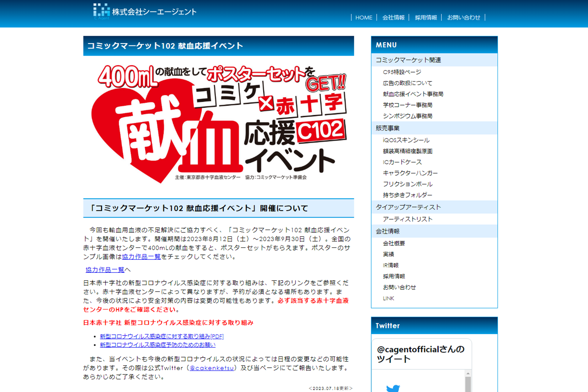Open the COVID-19 取り組み PDF link

[162, 336]
